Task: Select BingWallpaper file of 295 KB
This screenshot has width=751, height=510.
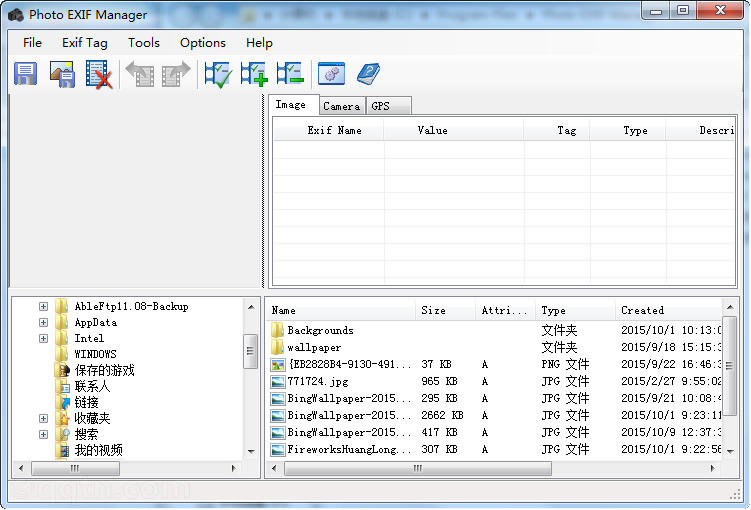Action: [349, 398]
